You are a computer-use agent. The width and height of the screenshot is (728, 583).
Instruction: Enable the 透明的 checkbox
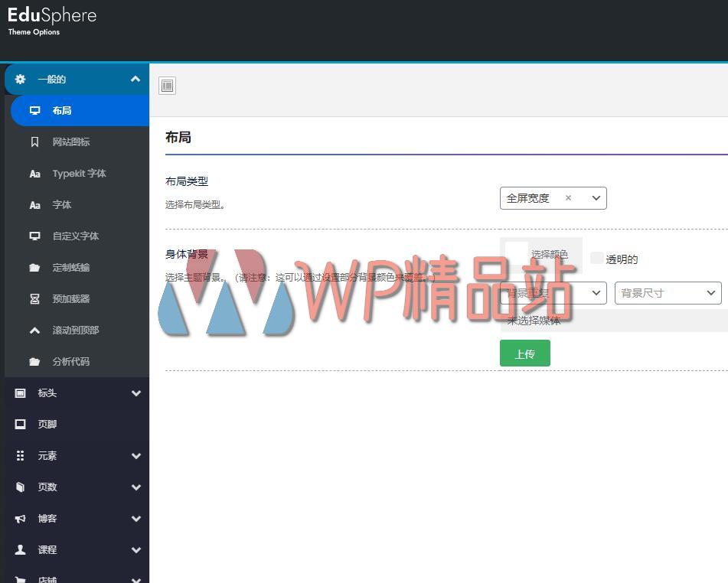(x=596, y=259)
